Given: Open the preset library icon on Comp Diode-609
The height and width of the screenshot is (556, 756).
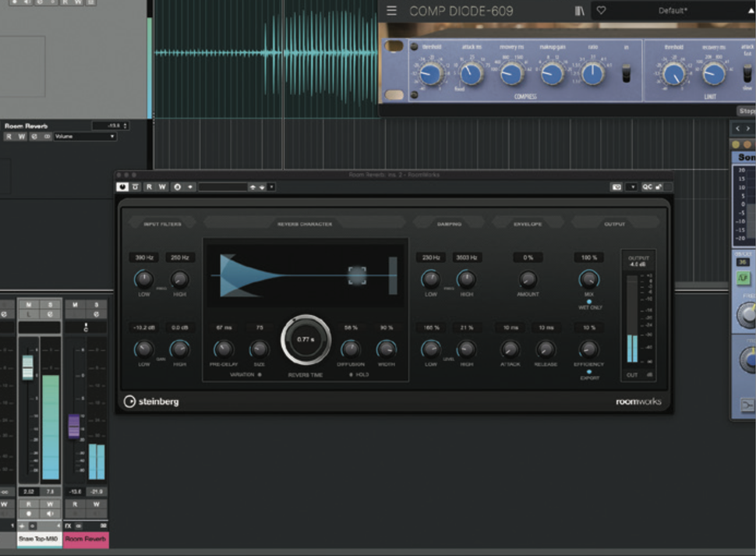Looking at the screenshot, I should (578, 10).
